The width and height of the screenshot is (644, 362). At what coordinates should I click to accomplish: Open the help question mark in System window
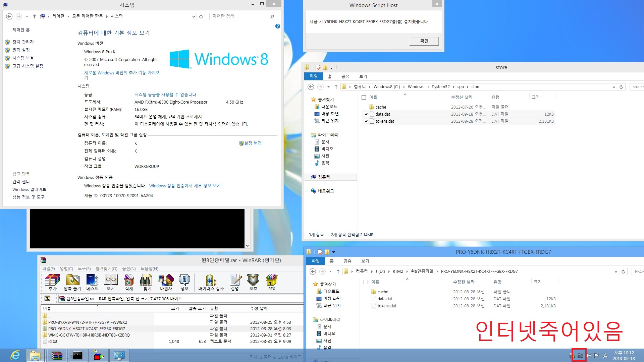click(x=277, y=26)
